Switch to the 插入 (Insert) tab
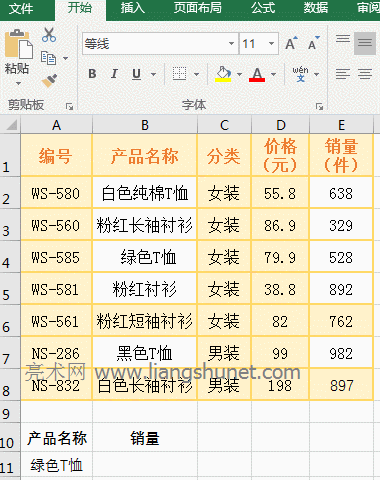380x480 pixels. point(133,8)
